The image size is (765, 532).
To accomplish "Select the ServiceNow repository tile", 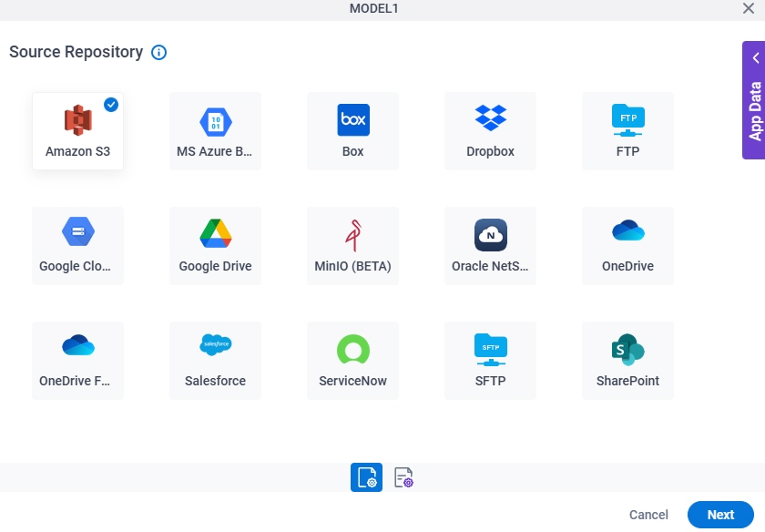I will pos(352,360).
